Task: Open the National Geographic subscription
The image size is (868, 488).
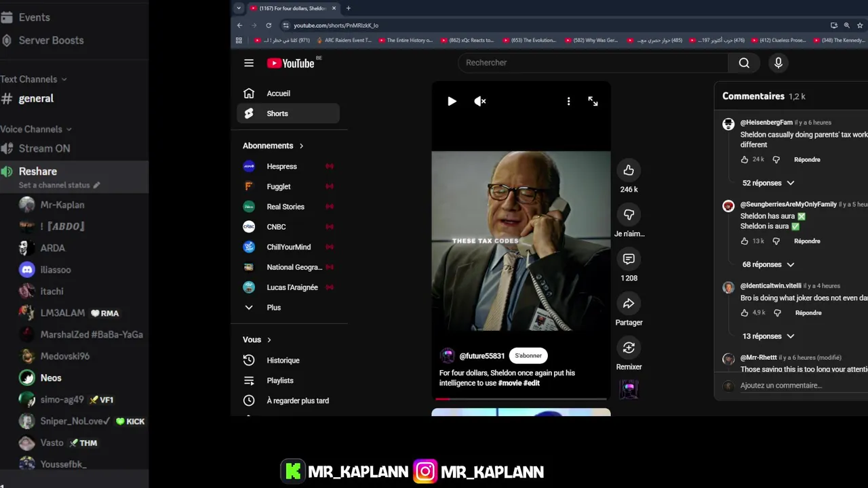Action: (288, 267)
